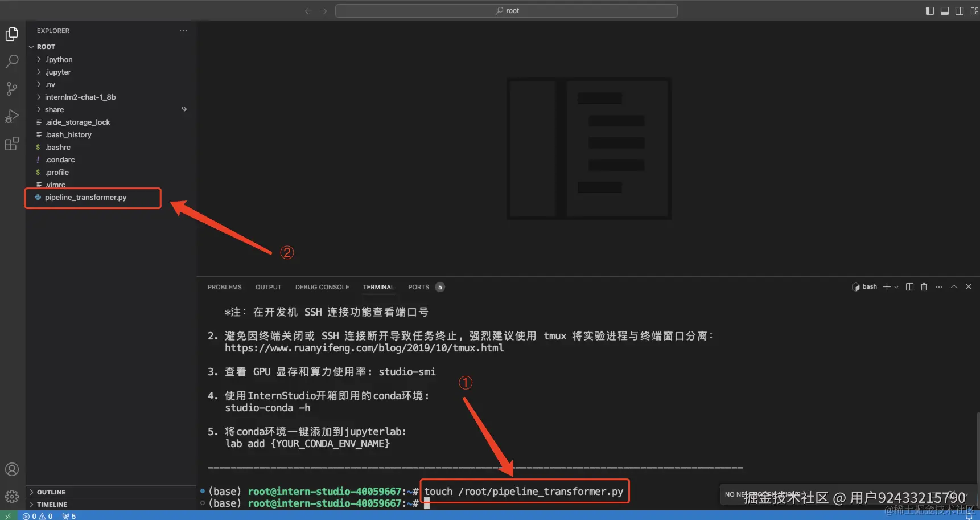The image size is (980, 520).
Task: Toggle the secondary side bar
Action: [x=960, y=11]
